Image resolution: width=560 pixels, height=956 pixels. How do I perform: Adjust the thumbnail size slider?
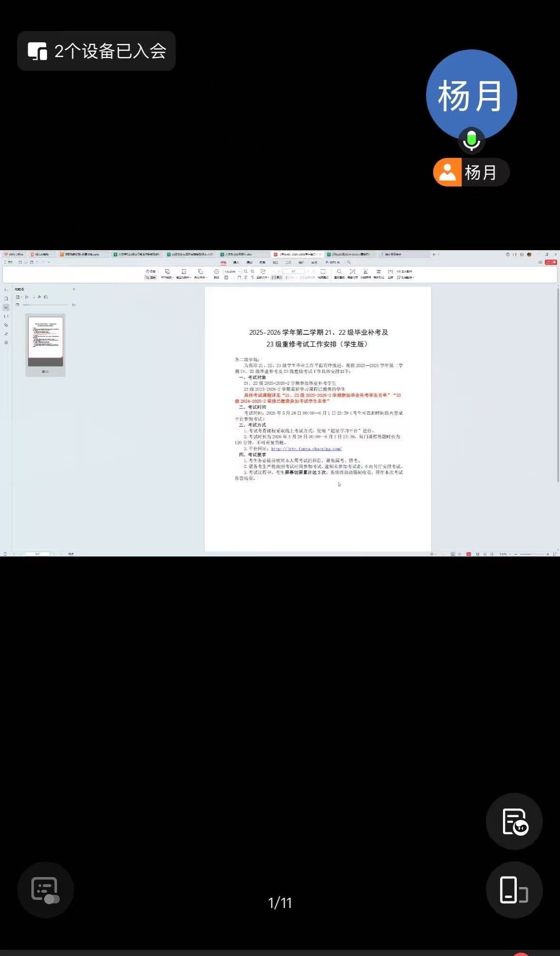pyautogui.click(x=46, y=304)
